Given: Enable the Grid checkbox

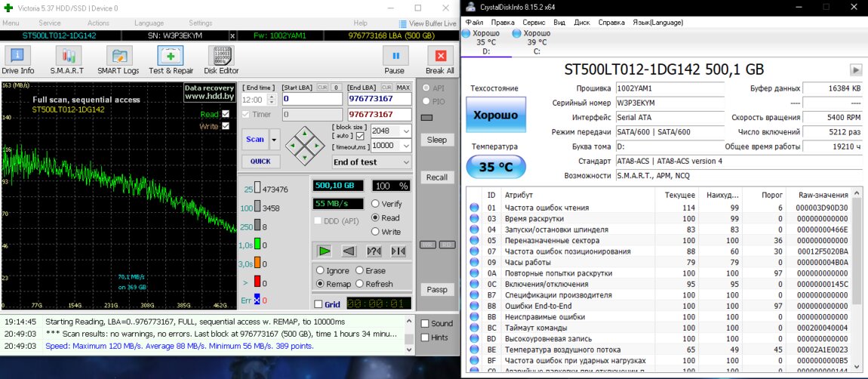Looking at the screenshot, I should coord(319,304).
